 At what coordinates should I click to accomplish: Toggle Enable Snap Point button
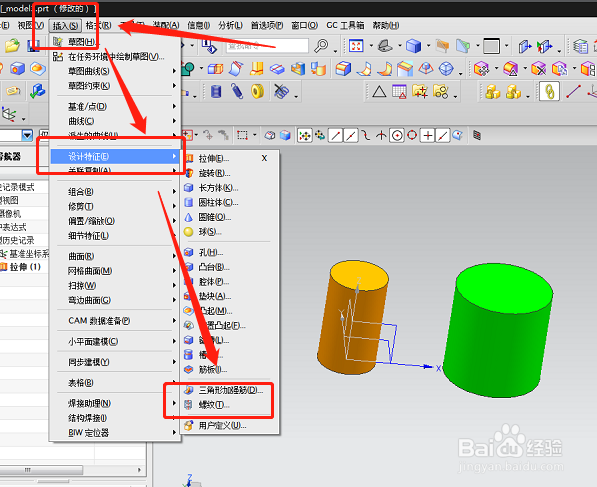pyautogui.click(x=305, y=135)
